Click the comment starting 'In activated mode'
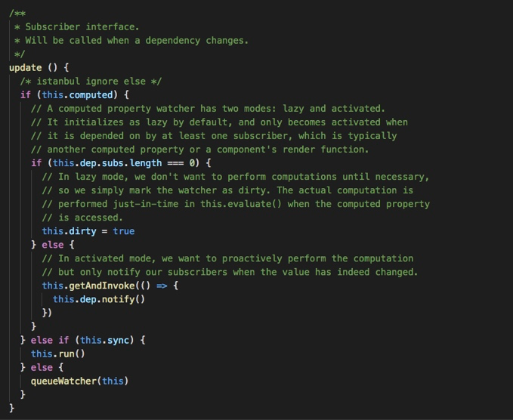Image resolution: width=513 pixels, height=420 pixels. click(227, 259)
